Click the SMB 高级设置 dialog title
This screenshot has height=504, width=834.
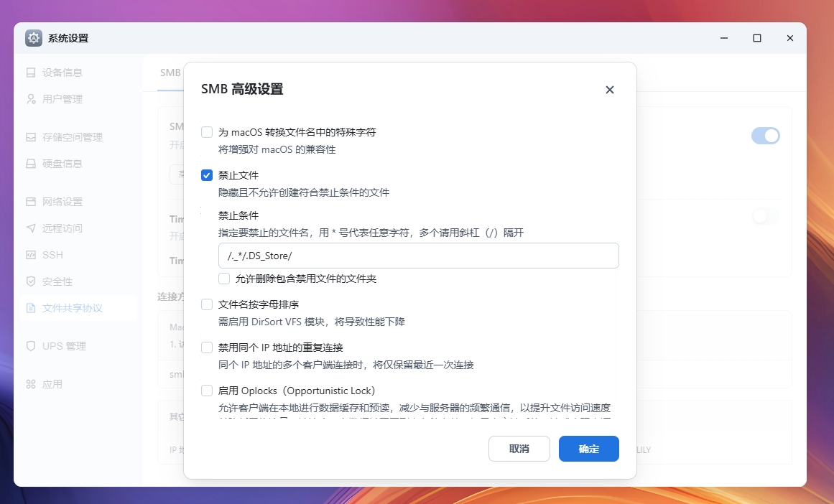point(242,89)
